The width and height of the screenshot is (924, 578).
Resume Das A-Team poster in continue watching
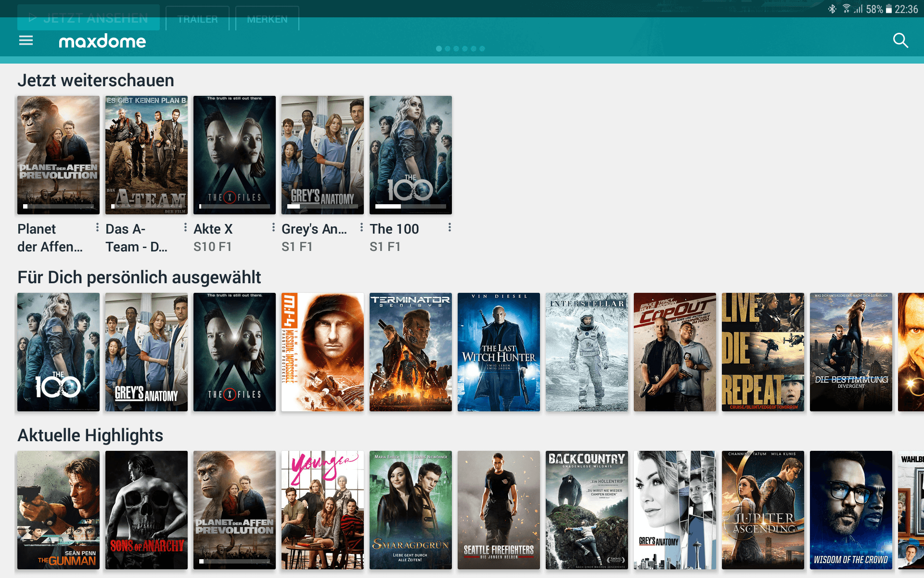coord(146,155)
